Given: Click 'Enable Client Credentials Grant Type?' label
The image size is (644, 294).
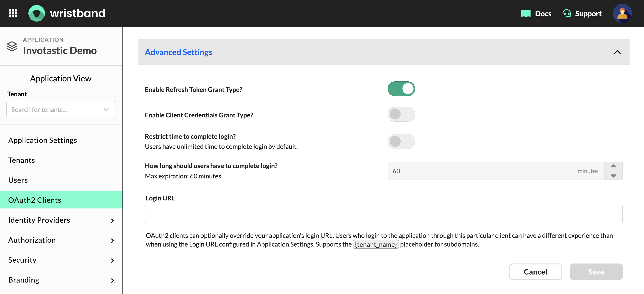Looking at the screenshot, I should [199, 115].
